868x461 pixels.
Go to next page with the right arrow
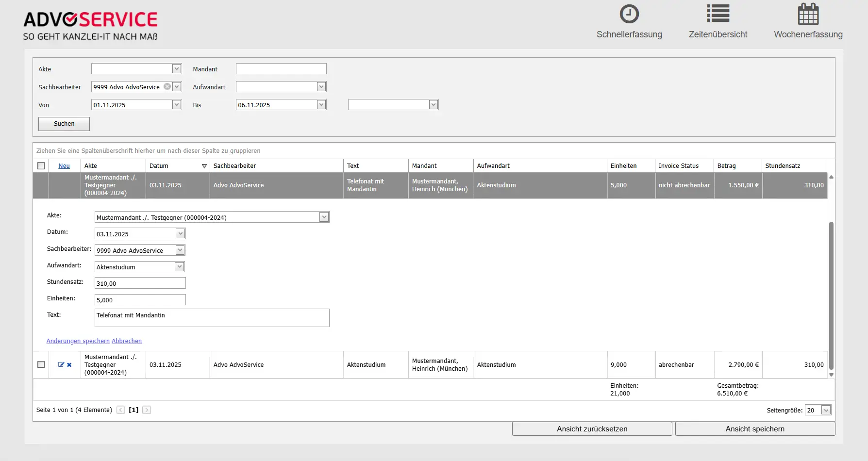pos(147,410)
